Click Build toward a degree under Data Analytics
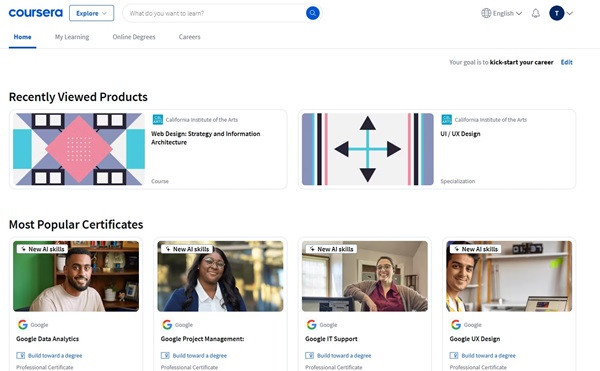Viewport: 600px width, 371px height. pos(55,356)
